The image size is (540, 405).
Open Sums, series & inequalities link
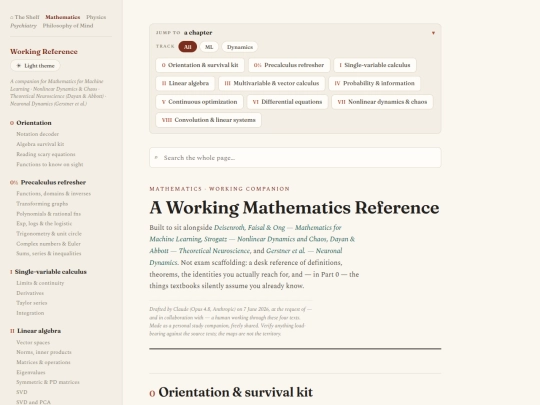49,253
